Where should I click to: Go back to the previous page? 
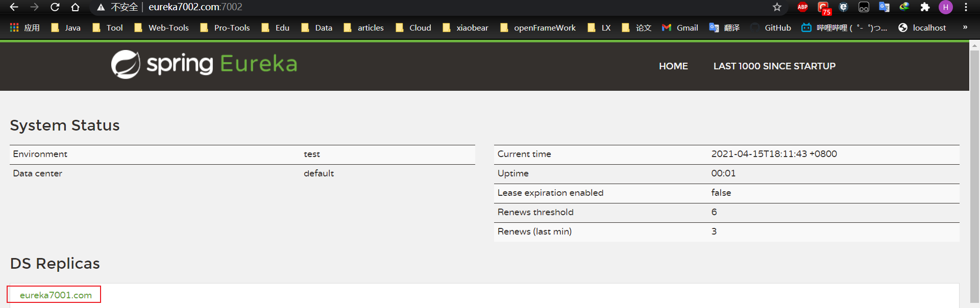point(14,7)
